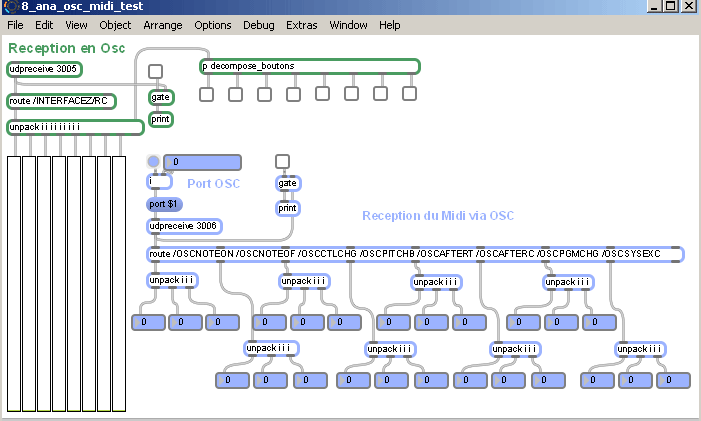
Task: Open the Debug menu
Action: 259,24
